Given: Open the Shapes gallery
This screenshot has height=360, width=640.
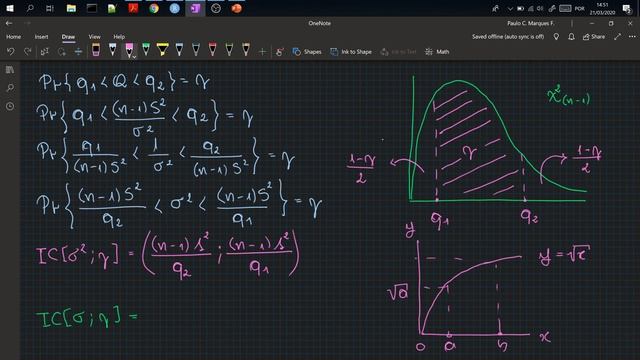Looking at the screenshot, I should coord(307,51).
